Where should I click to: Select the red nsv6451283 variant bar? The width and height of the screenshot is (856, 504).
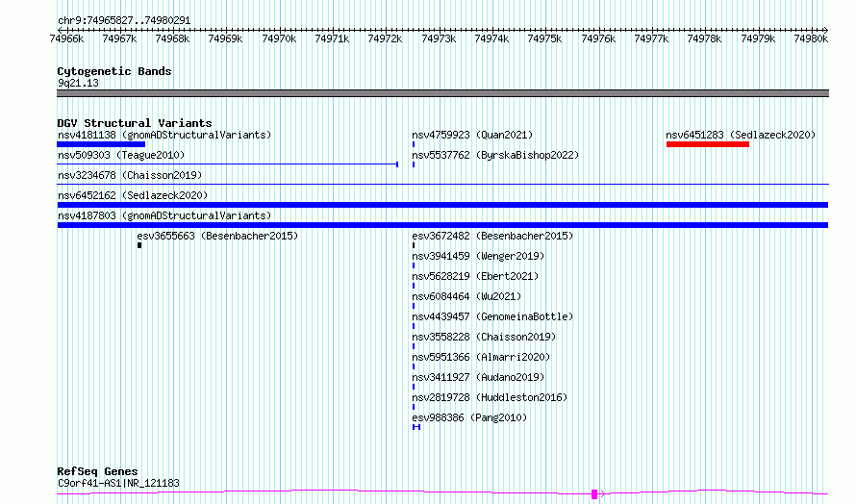[x=708, y=144]
